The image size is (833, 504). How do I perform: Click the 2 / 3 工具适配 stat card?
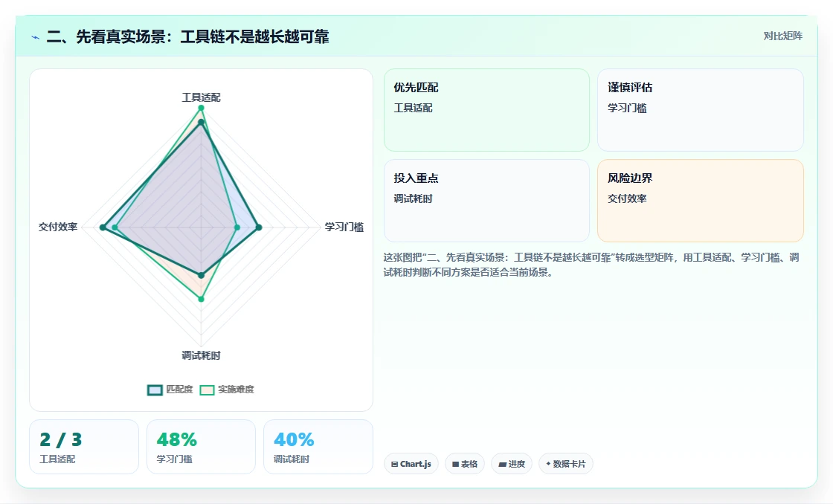point(84,447)
